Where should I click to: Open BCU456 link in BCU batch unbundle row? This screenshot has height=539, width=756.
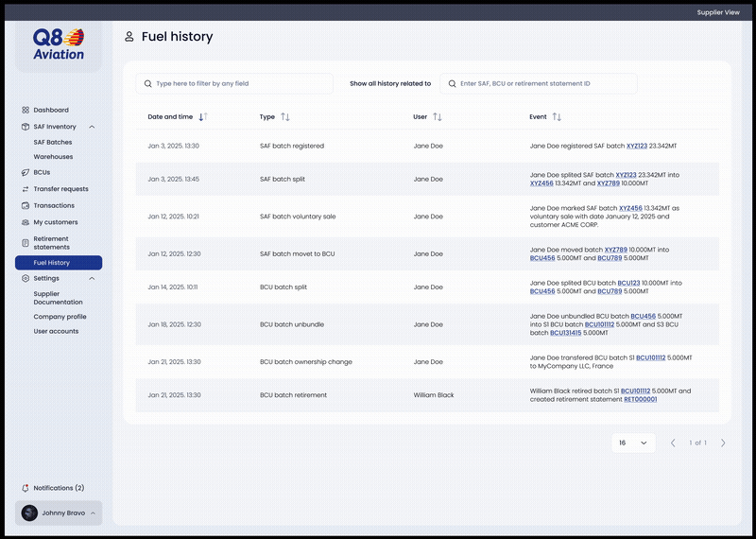(x=644, y=317)
